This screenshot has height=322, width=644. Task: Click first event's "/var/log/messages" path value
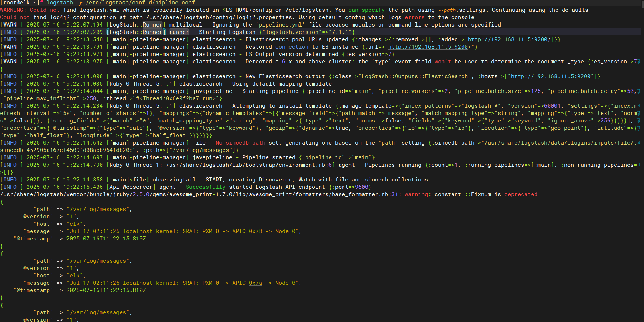pyautogui.click(x=98, y=209)
